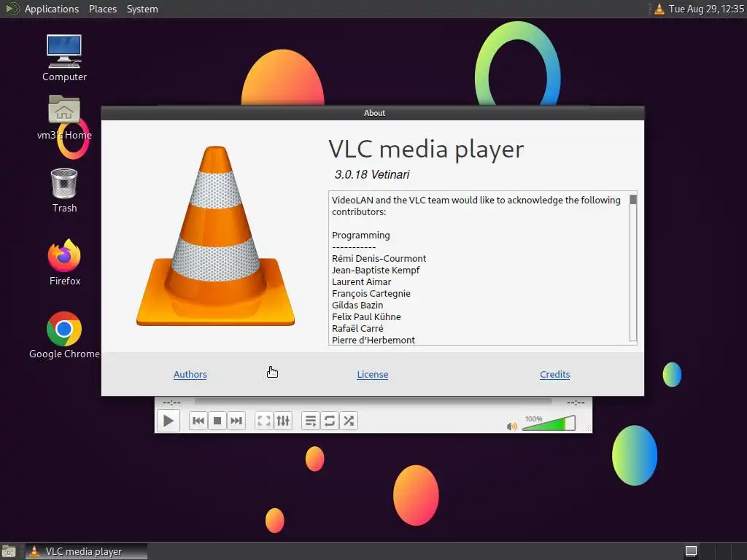Click name François Cartegnie
The image size is (747, 560).
(371, 293)
